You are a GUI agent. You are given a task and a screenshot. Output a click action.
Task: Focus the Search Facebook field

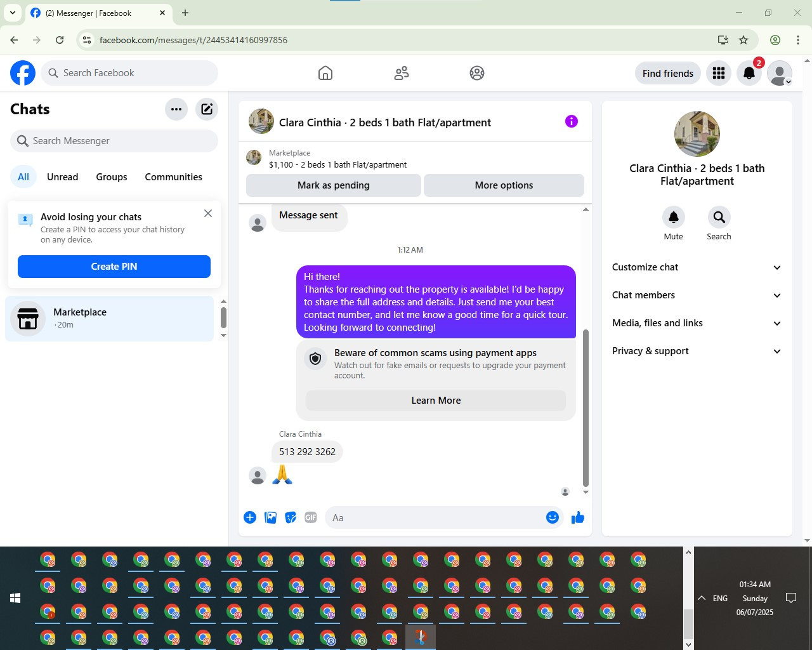pos(129,73)
